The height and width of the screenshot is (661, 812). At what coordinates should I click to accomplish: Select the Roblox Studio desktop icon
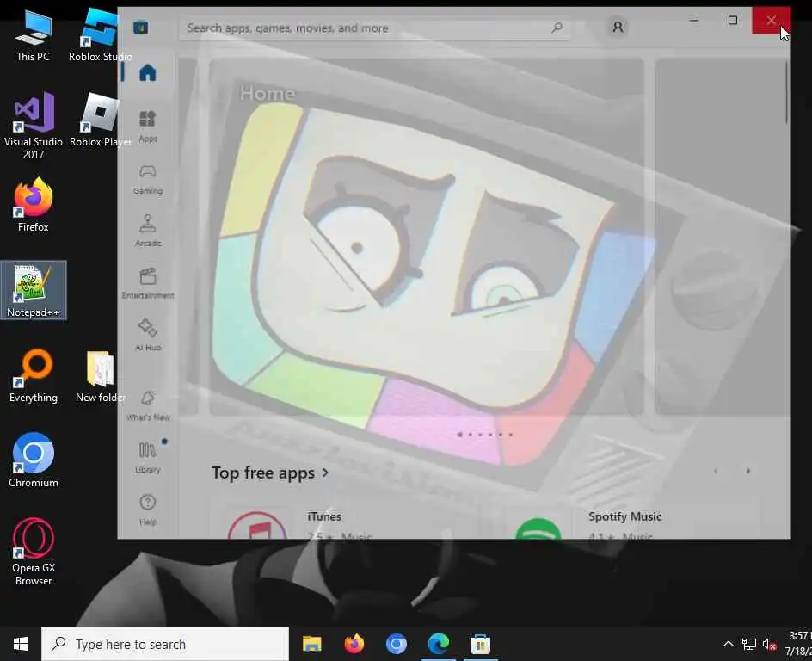click(100, 36)
